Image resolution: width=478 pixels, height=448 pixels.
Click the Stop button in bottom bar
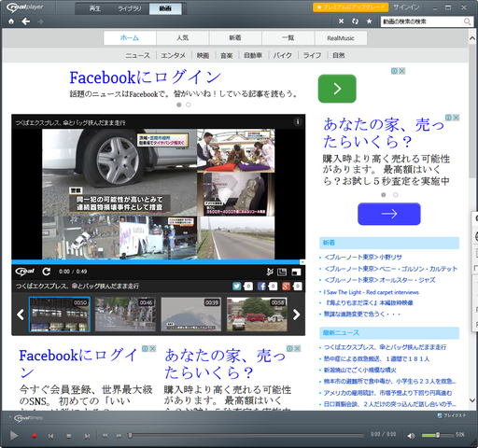(x=69, y=436)
